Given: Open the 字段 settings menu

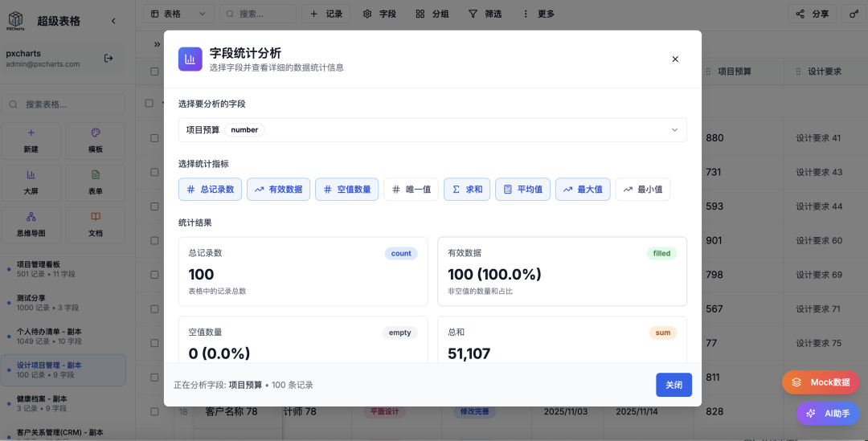Looking at the screenshot, I should click(x=379, y=14).
